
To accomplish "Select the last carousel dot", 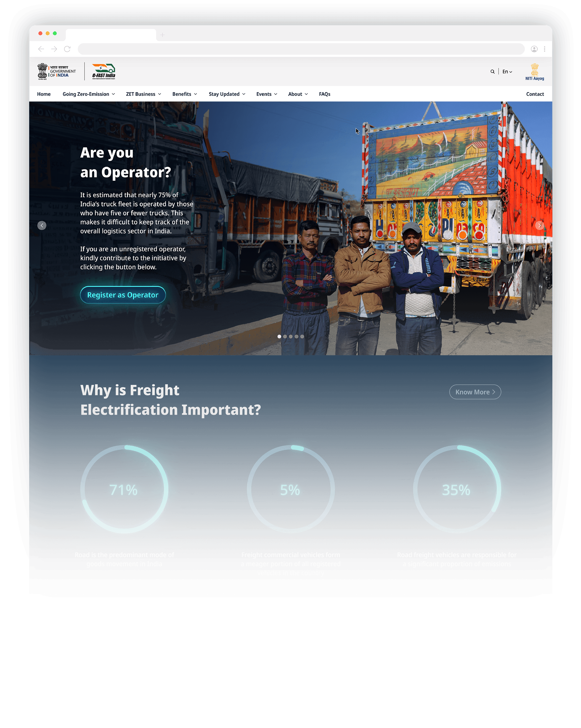I will point(302,336).
